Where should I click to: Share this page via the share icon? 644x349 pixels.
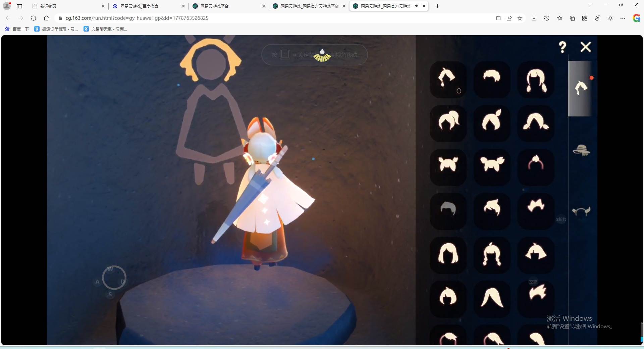509,18
